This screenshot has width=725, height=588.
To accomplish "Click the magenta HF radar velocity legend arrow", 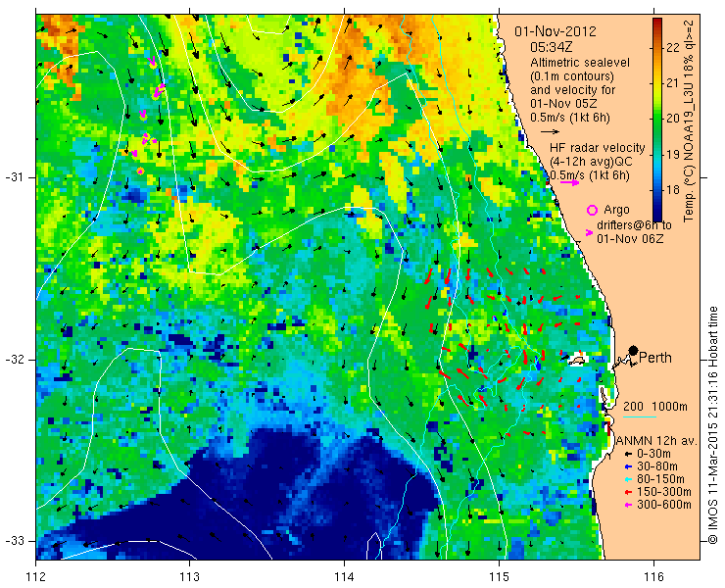I will (x=569, y=182).
